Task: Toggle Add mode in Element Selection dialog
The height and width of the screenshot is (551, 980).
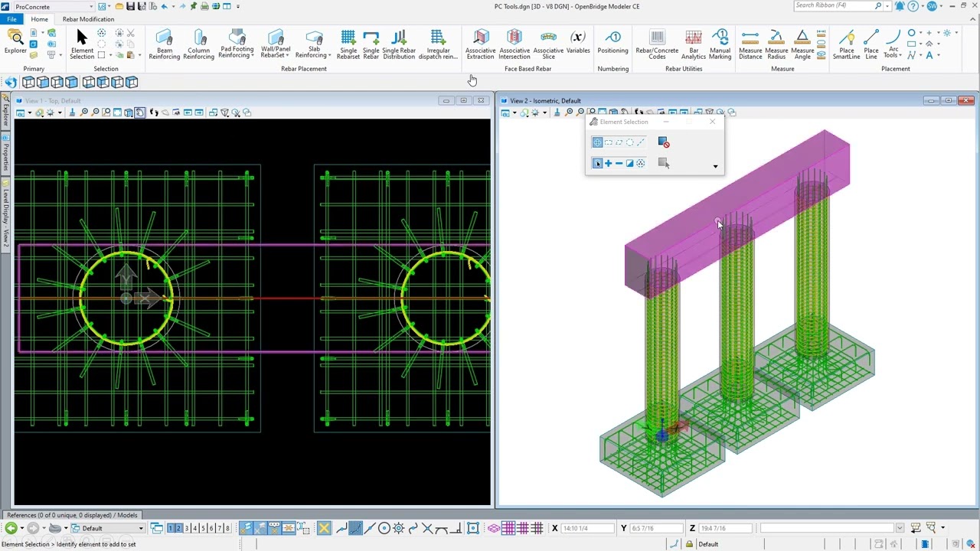Action: click(608, 163)
